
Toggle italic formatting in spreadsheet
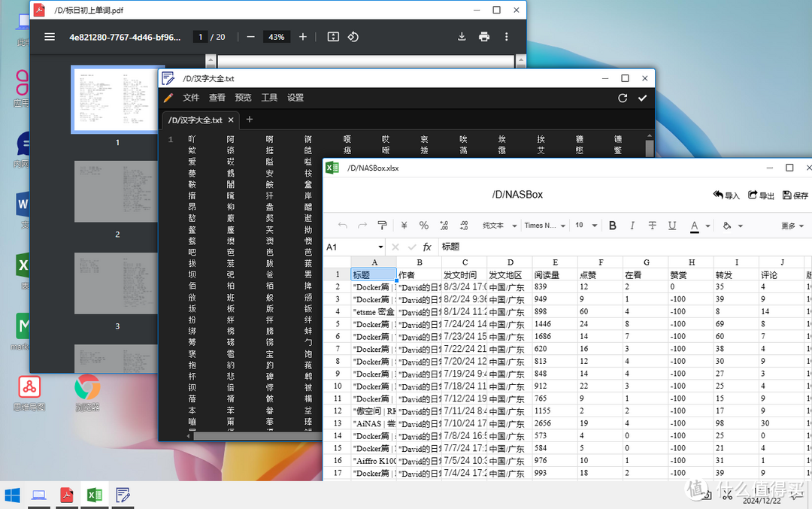pos(632,226)
